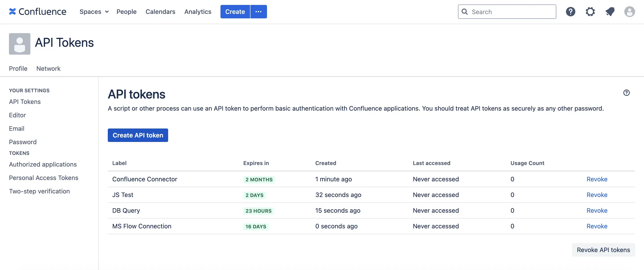The width and height of the screenshot is (644, 270).
Task: Revoke the MS Flow Connection token
Action: pos(597,226)
